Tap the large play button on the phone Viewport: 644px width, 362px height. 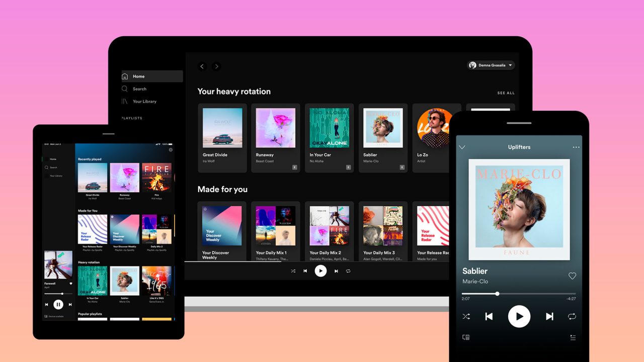(x=519, y=316)
